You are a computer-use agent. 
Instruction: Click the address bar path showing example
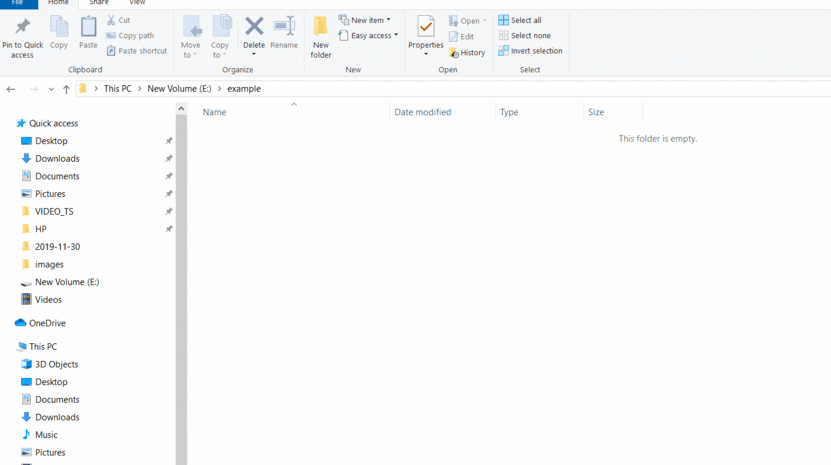point(244,89)
